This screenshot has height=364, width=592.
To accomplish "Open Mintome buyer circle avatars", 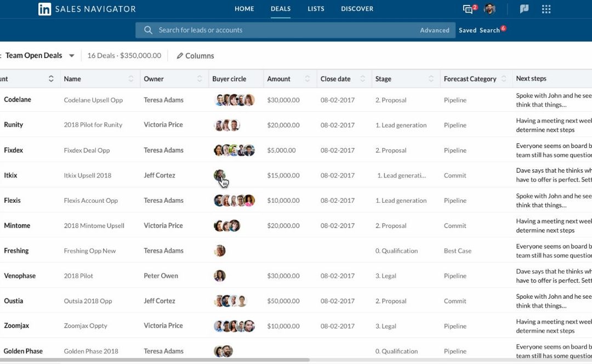I will click(227, 226).
